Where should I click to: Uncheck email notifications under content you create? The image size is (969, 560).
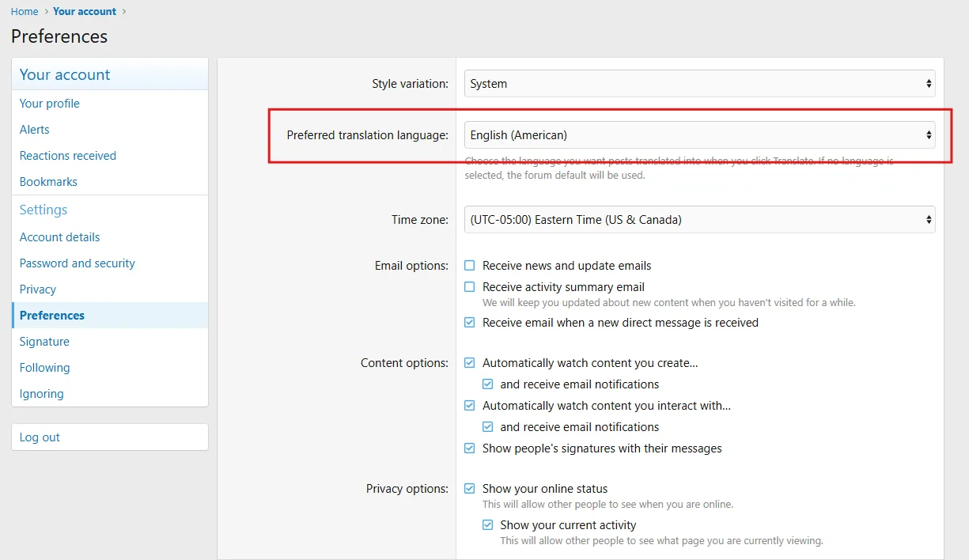tap(487, 384)
